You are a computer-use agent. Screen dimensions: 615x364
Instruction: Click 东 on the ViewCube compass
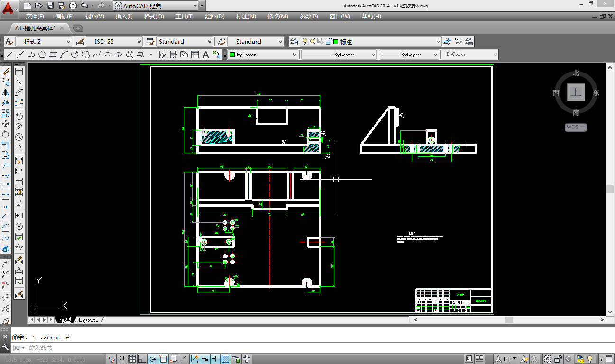[x=596, y=93]
